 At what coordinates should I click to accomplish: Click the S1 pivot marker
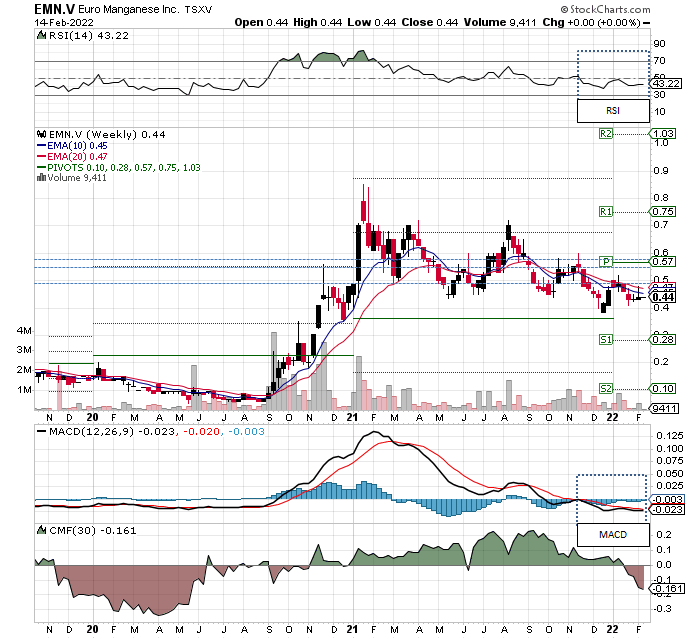[x=606, y=340]
